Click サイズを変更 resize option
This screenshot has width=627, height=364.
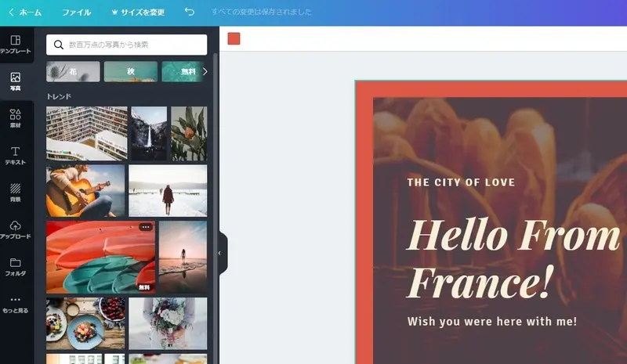click(x=138, y=13)
